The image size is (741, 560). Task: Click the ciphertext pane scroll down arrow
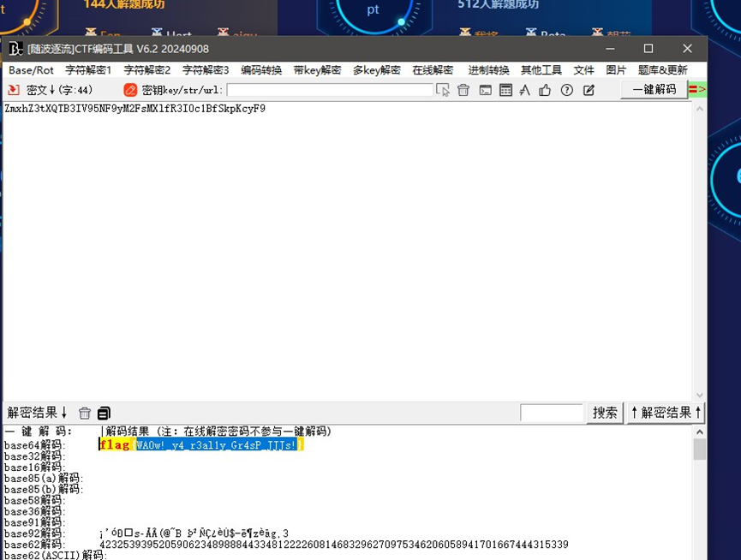pos(700,396)
